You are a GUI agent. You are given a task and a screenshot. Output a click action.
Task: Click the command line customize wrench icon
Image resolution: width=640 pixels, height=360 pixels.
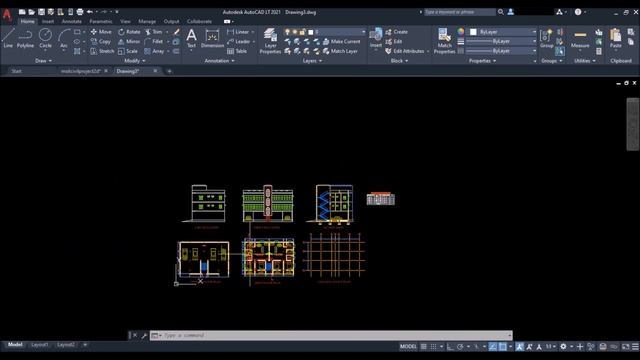[x=144, y=336]
